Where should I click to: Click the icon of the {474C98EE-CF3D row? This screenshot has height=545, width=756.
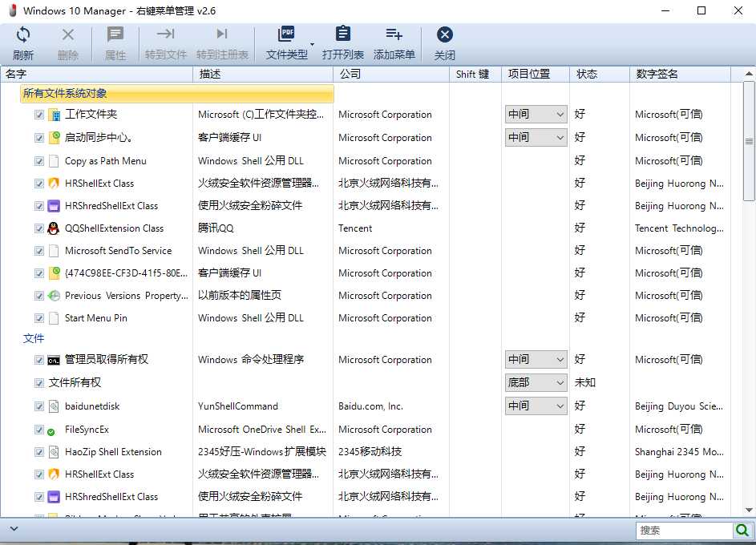[x=55, y=273]
